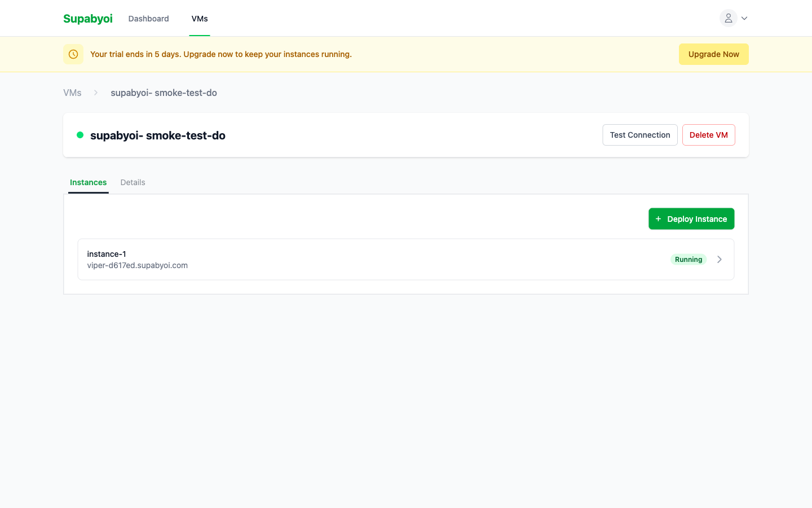The height and width of the screenshot is (508, 812).
Task: Click the green status dot beside the VM name
Action: pos(80,135)
